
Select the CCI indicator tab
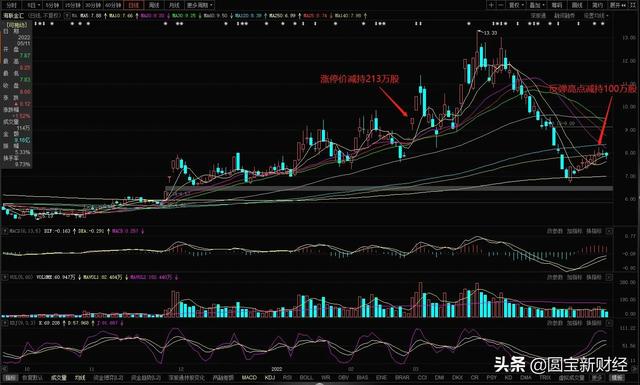click(x=422, y=378)
